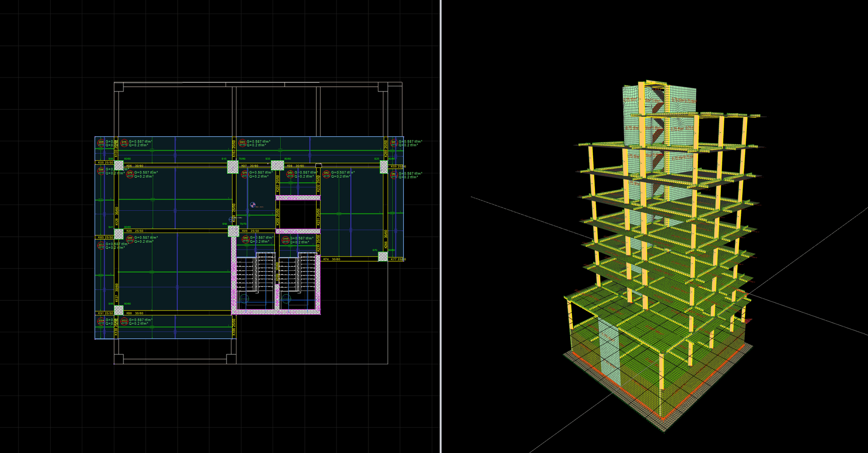Select hatched column S15 70/80
The image size is (868, 453).
pos(232,167)
